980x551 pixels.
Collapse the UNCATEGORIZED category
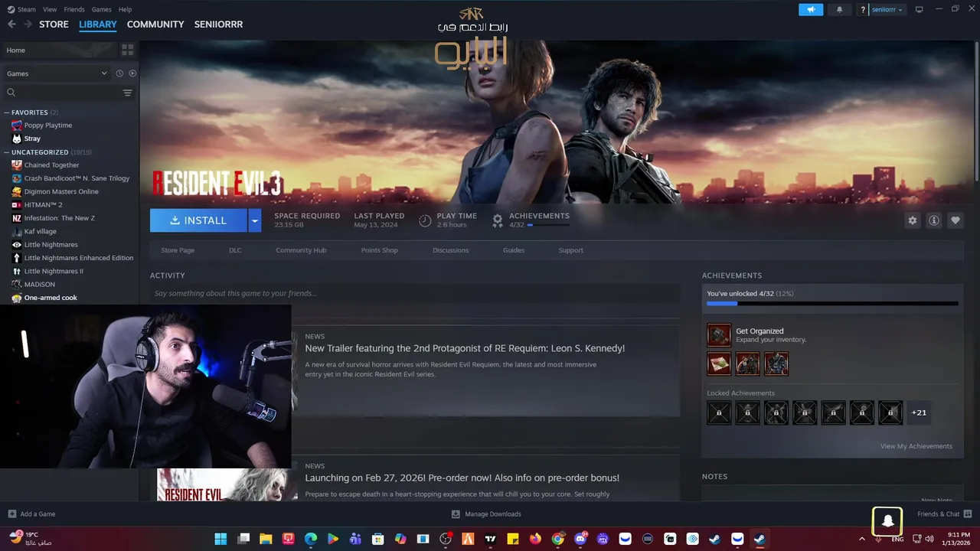click(6, 152)
